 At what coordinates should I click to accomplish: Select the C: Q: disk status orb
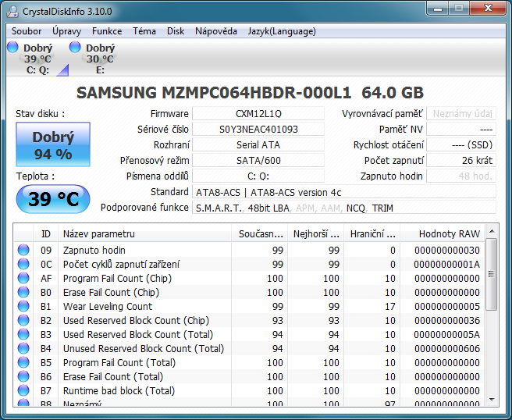point(13,48)
